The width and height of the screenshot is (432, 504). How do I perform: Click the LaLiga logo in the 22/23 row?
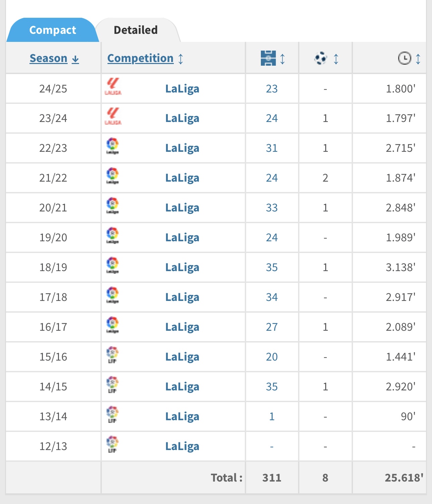click(113, 146)
